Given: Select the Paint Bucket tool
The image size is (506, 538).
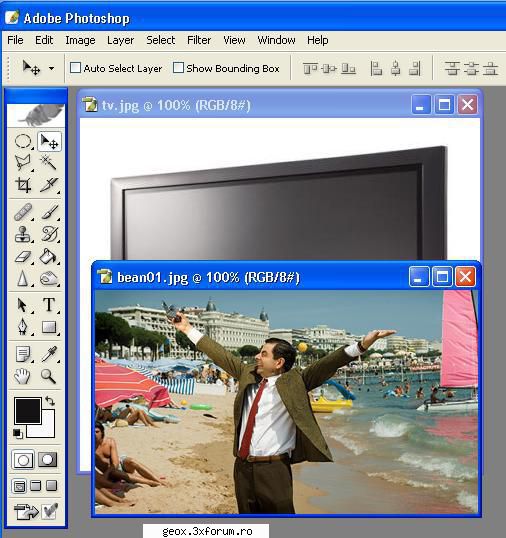Looking at the screenshot, I should 48,257.
